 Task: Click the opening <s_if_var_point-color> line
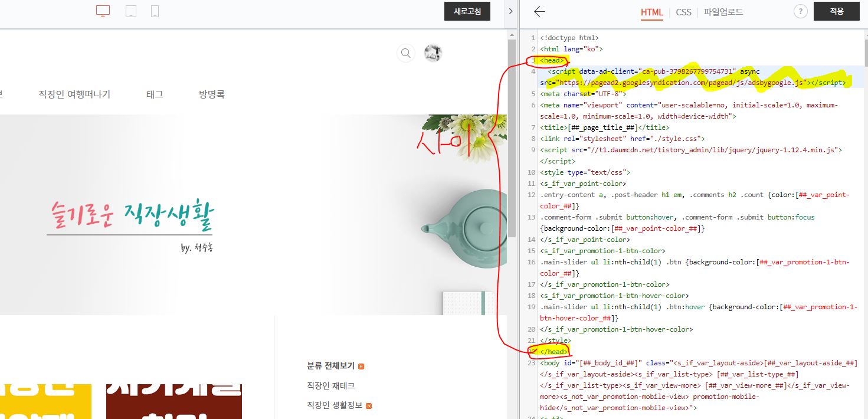pyautogui.click(x=583, y=184)
